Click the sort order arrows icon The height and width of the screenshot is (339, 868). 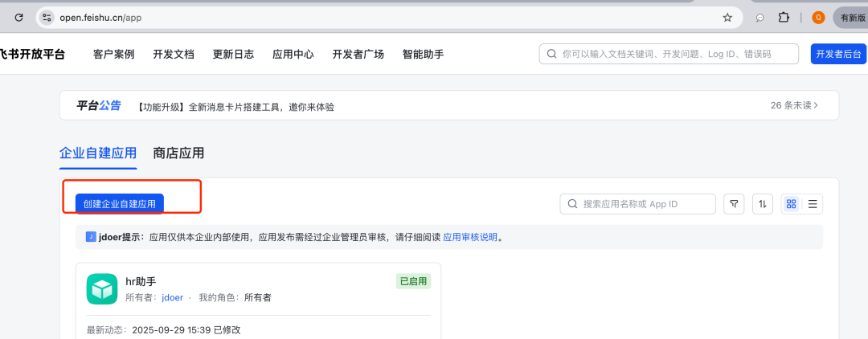[763, 204]
